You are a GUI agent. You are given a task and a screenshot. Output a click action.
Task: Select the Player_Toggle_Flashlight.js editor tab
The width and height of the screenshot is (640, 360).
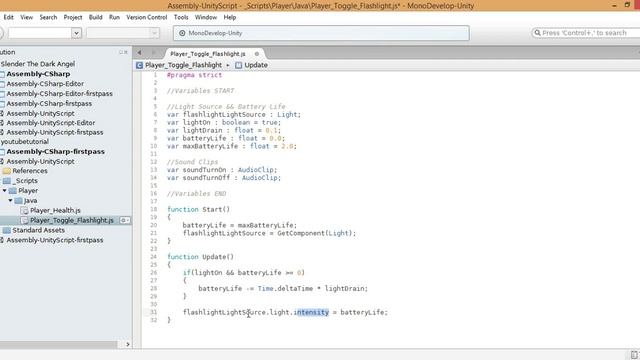(x=208, y=53)
